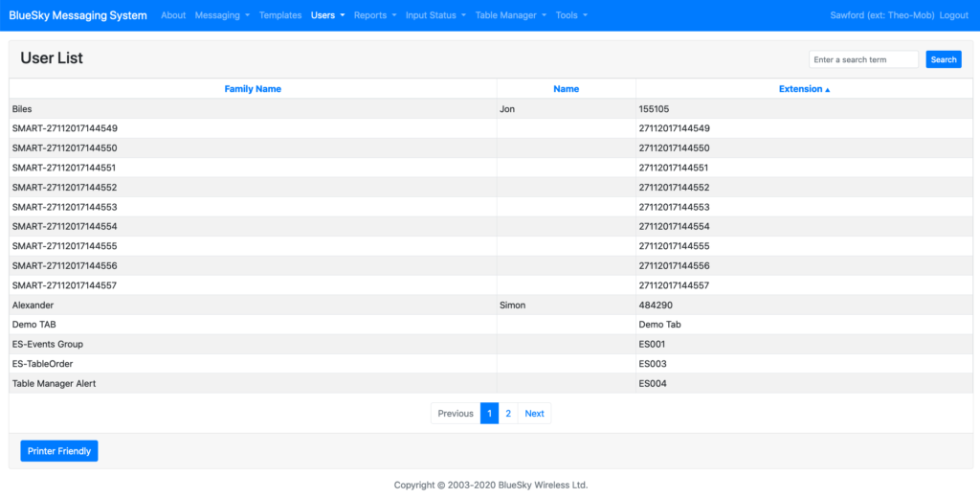Select family name SMART-27112017144551
This screenshot has width=980, height=498.
[x=64, y=168]
